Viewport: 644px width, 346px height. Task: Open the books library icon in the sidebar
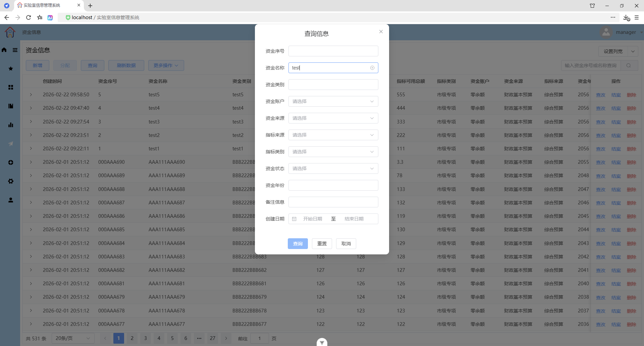click(11, 106)
